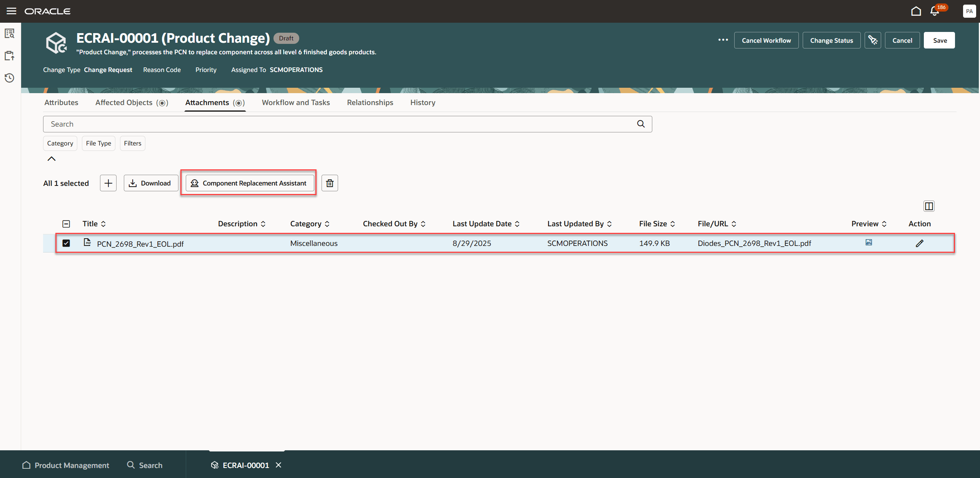980x478 pixels.
Task: Toggle the PCN_2698_Rev1_EOL.pdf row checkbox
Action: coord(66,243)
